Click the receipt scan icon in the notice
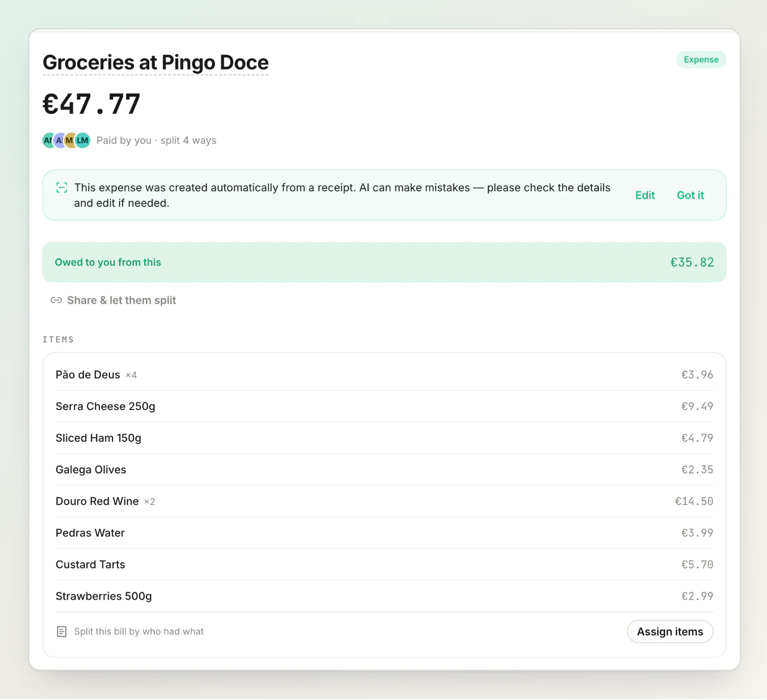 coord(62,188)
